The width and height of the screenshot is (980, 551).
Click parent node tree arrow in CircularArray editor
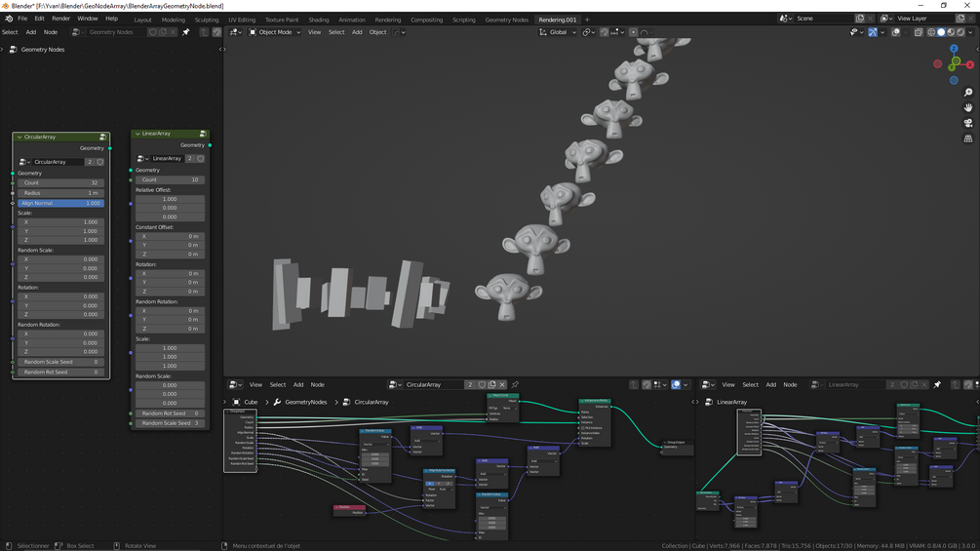(x=634, y=385)
